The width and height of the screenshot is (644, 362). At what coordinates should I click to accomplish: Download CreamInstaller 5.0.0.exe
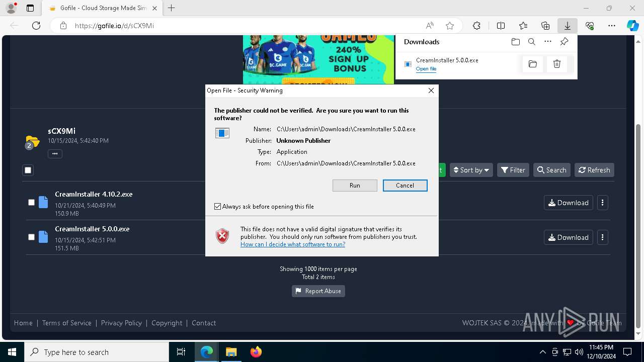(569, 237)
